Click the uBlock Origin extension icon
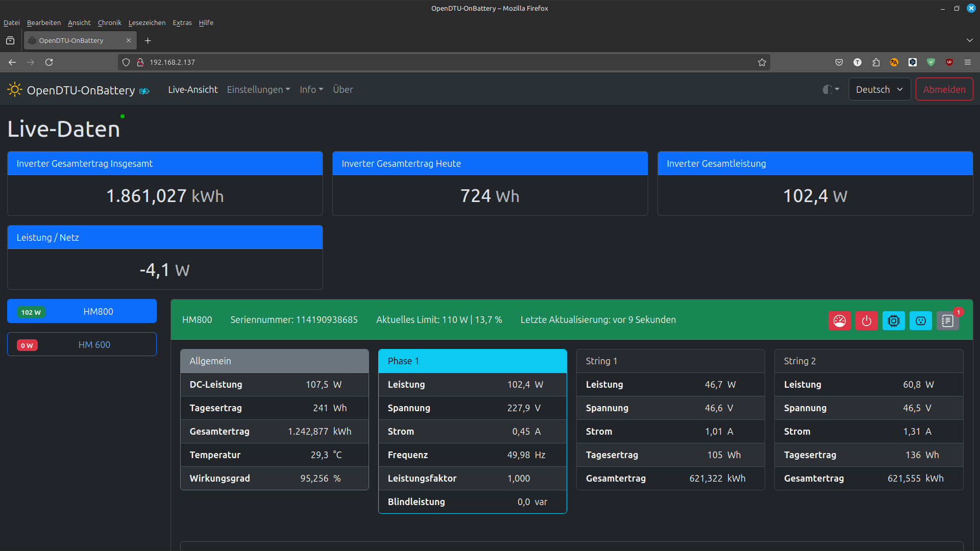 pyautogui.click(x=949, y=62)
